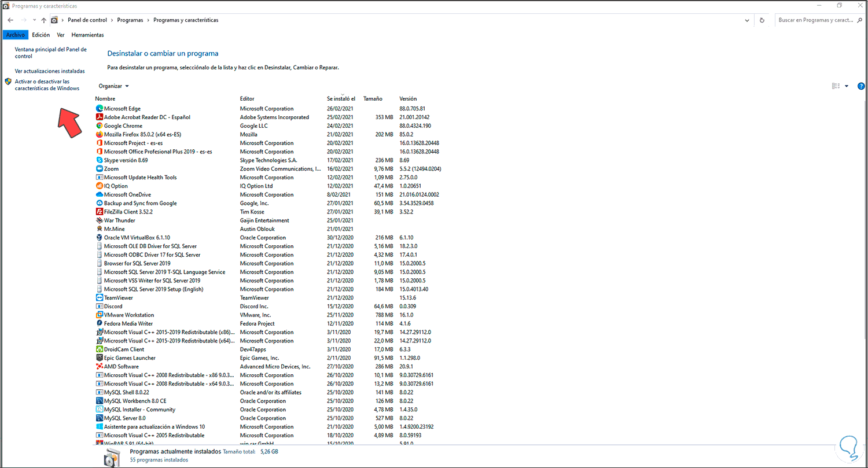The width and height of the screenshot is (868, 468).
Task: Click the Office Profesional Plus 2019 icon
Action: tap(100, 152)
